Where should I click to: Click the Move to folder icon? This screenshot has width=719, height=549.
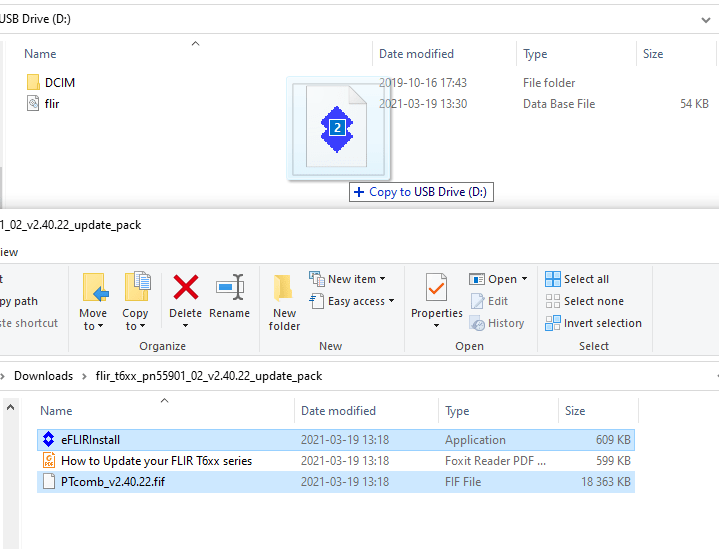coord(95,290)
